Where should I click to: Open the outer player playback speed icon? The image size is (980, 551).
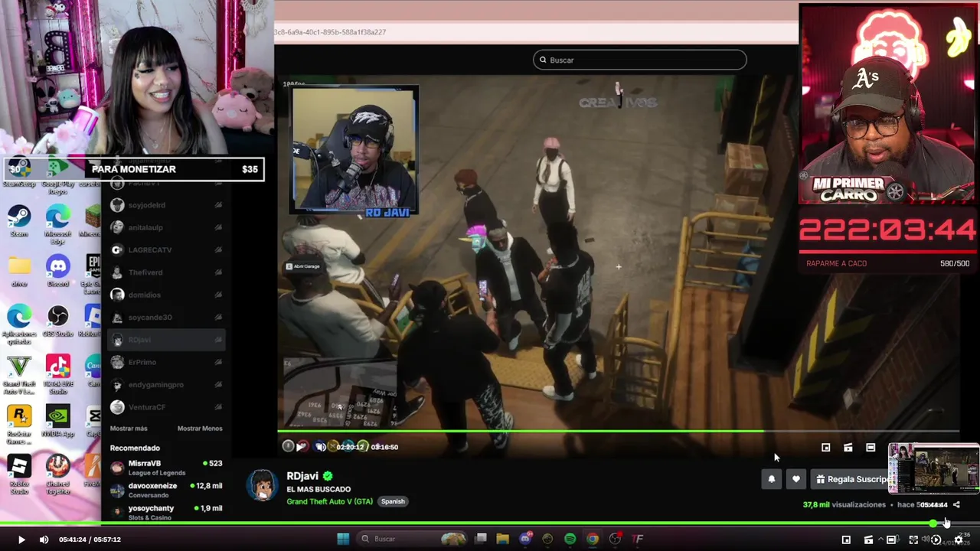pyautogui.click(x=936, y=540)
